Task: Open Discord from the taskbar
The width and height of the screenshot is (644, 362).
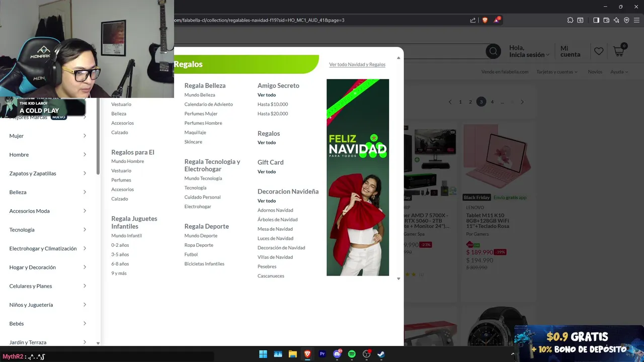Action: point(337,354)
